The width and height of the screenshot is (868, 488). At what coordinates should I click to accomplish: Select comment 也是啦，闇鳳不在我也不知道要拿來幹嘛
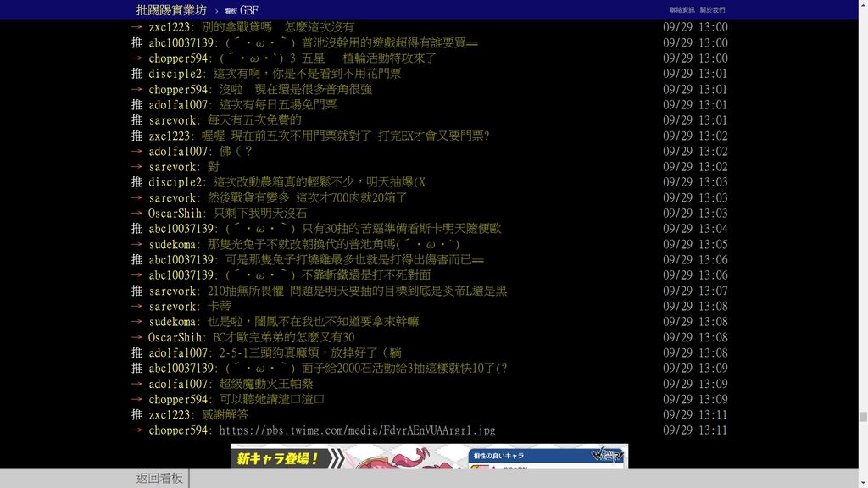coord(314,321)
